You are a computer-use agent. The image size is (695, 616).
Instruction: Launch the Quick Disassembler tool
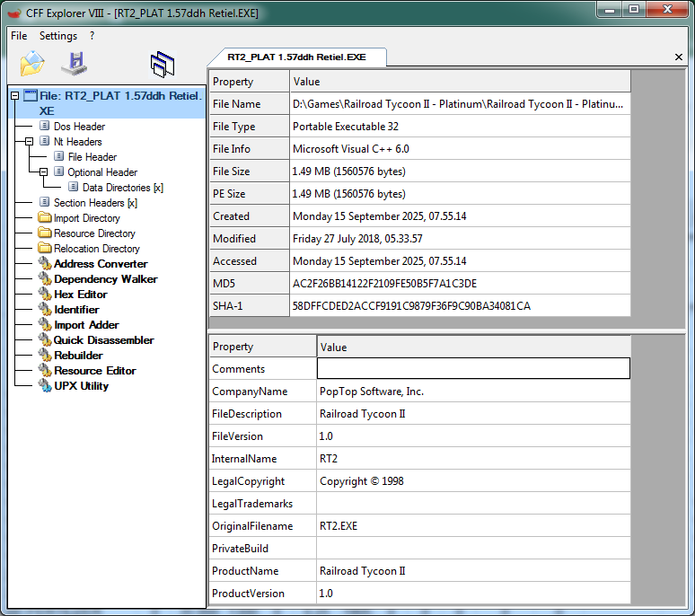[x=103, y=340]
